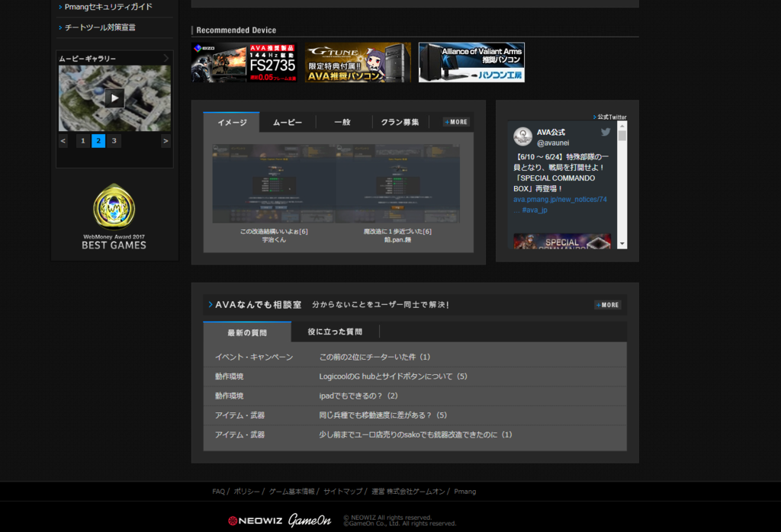
Task: Open question 同じ兵種でも移動速度に差がある？
Action: (x=383, y=415)
